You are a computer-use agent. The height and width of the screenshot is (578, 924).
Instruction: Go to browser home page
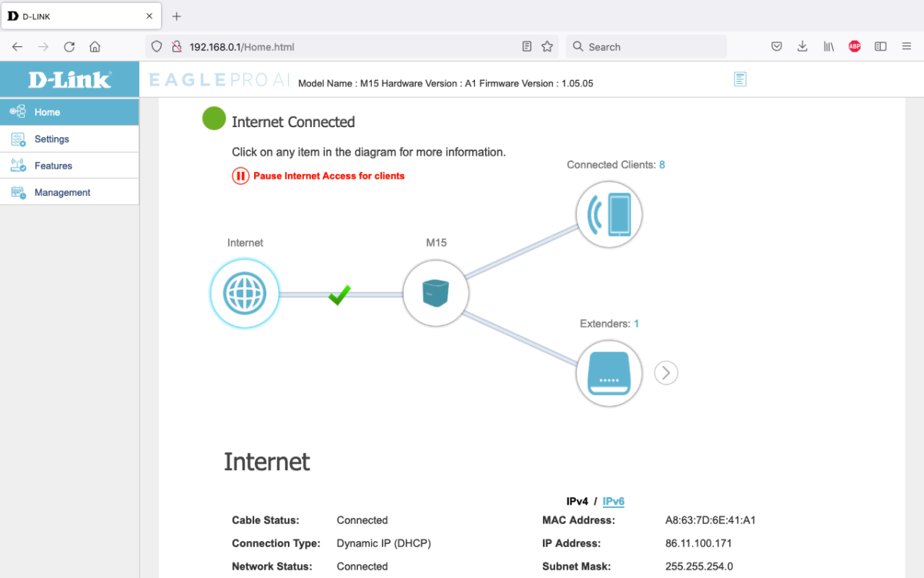click(95, 47)
